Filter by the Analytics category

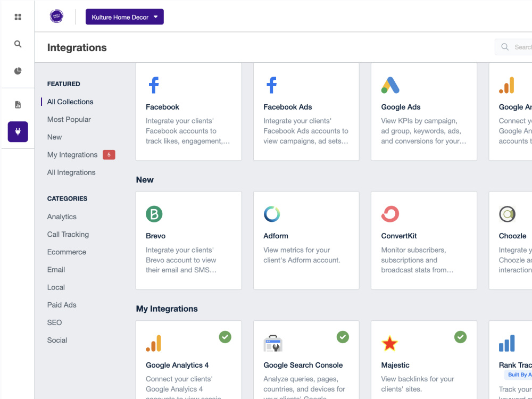click(x=62, y=217)
